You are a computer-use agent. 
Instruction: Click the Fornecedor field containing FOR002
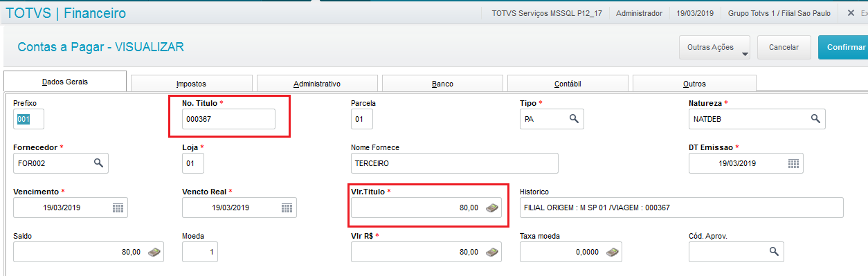coord(61,163)
